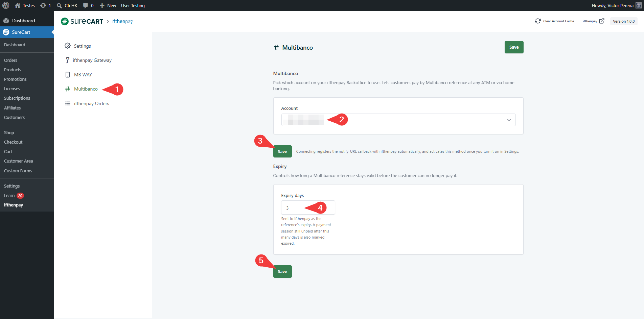Click the Multibanco page heading text
Viewport: 644px width, 319px height.
click(297, 48)
